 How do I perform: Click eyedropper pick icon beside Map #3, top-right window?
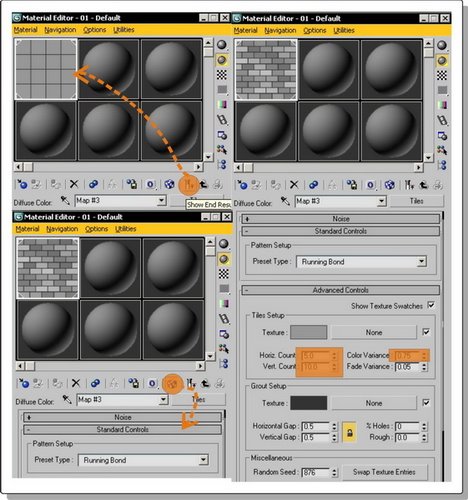coord(285,201)
